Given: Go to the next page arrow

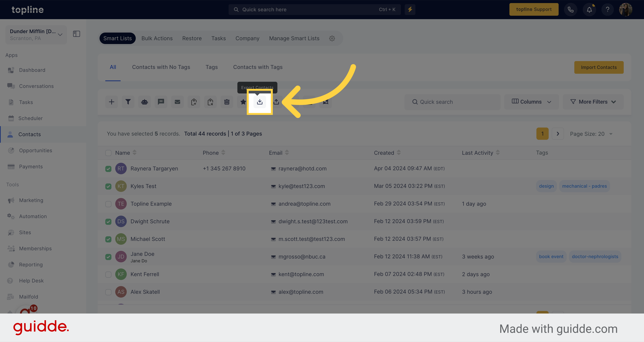Looking at the screenshot, I should [x=557, y=134].
